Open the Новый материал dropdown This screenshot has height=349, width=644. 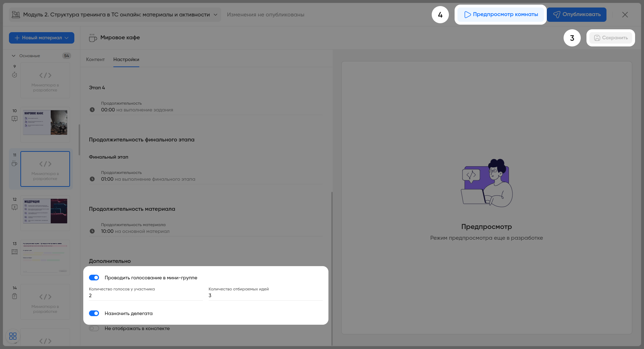click(x=41, y=38)
